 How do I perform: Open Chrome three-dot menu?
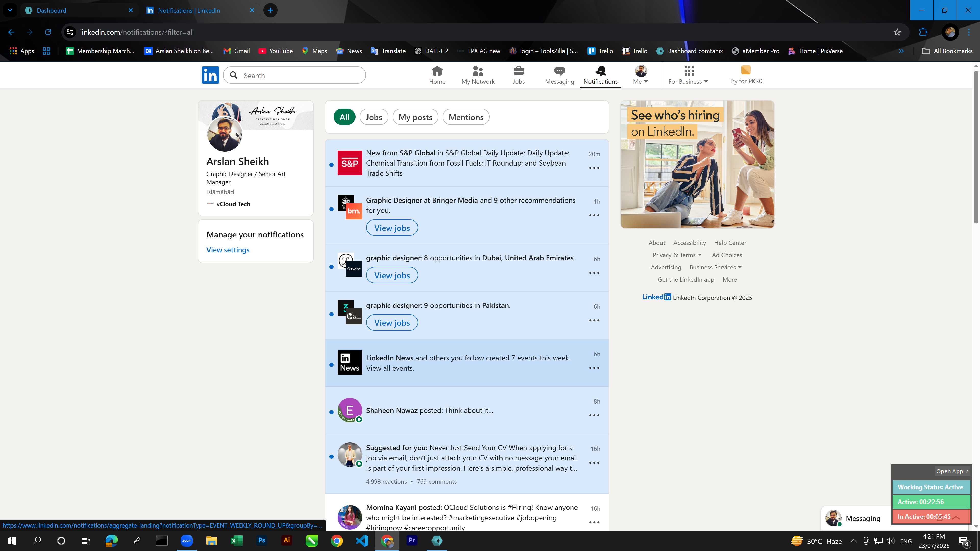(969, 32)
